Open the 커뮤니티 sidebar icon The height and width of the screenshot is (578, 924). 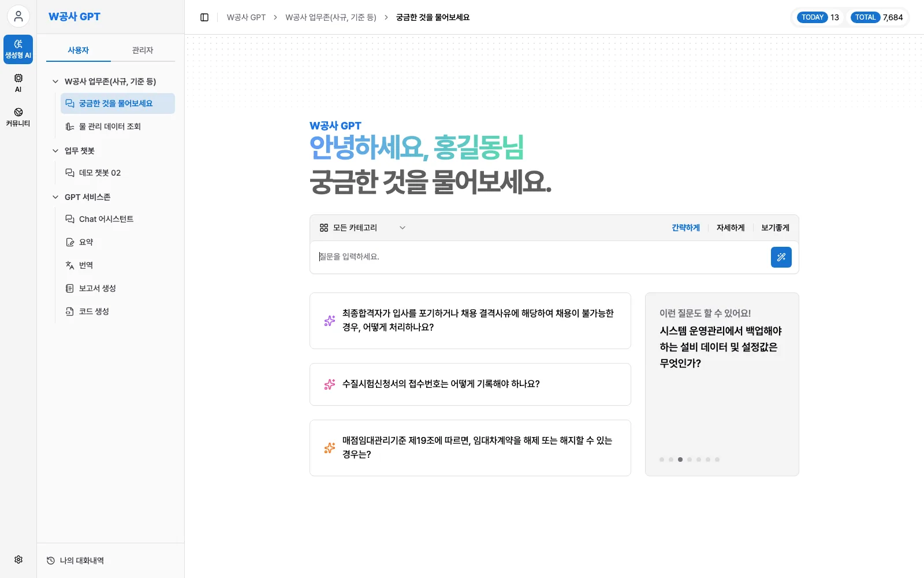18,117
